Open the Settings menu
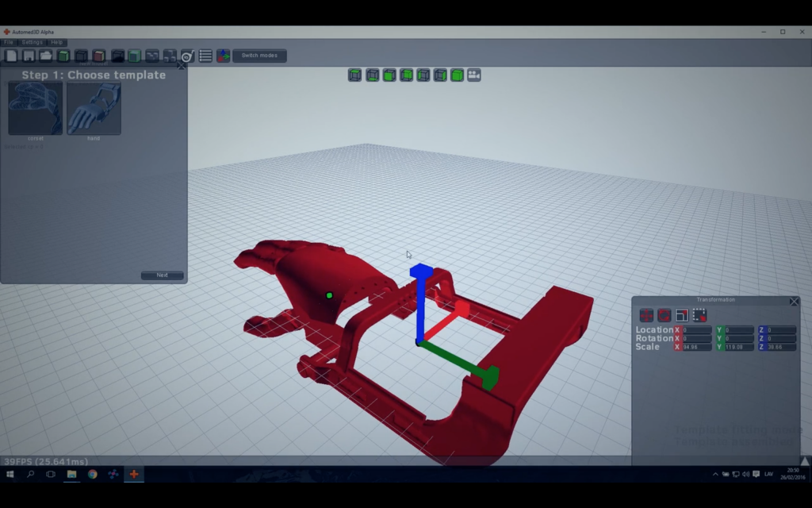 coord(33,42)
